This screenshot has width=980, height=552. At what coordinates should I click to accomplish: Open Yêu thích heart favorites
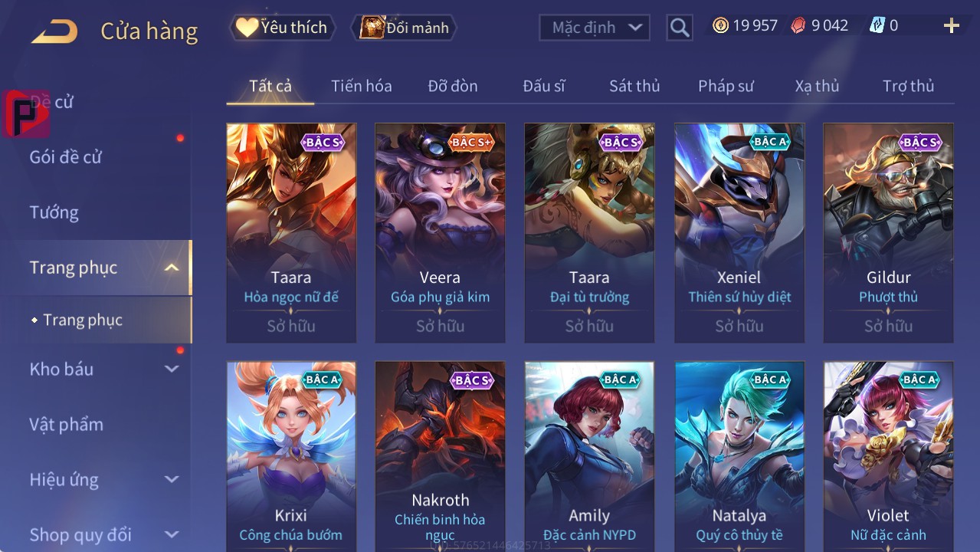tap(282, 28)
